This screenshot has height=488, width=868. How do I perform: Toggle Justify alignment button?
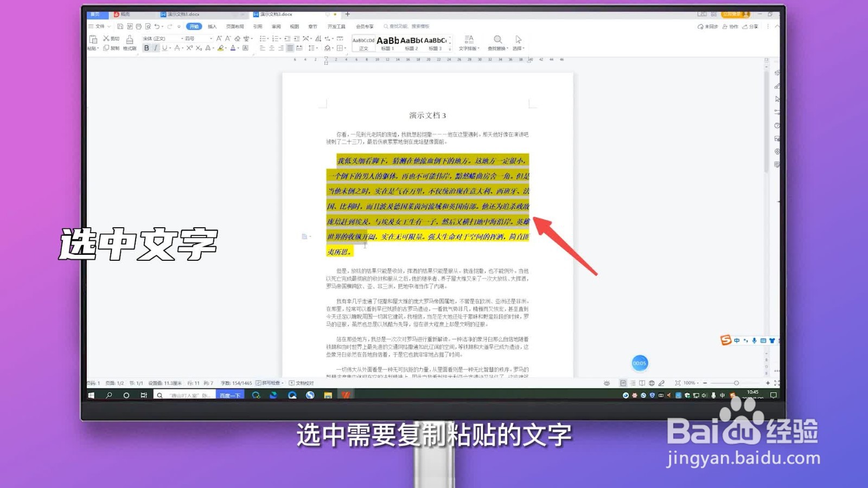coord(290,48)
